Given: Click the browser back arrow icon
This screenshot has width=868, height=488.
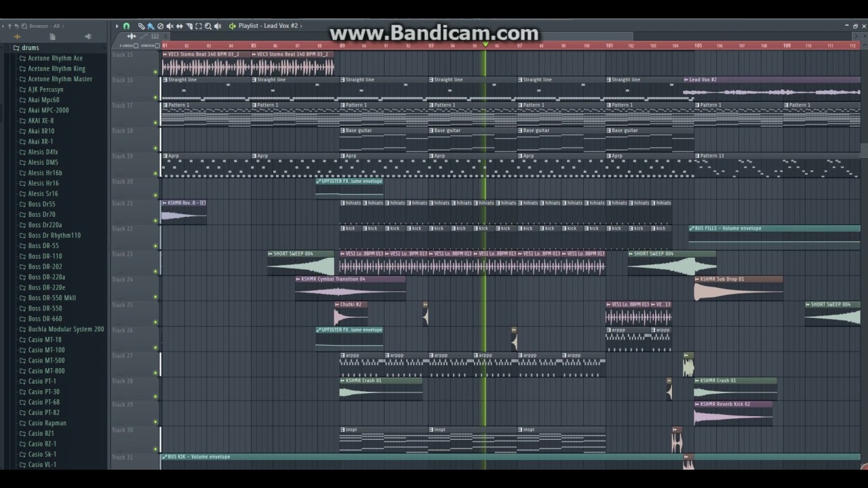Looking at the screenshot, I should pos(3,26).
